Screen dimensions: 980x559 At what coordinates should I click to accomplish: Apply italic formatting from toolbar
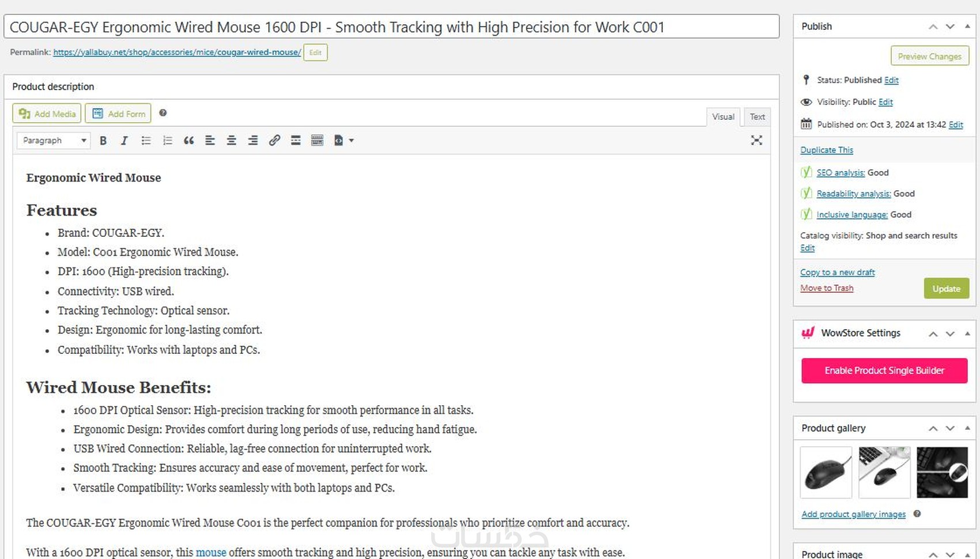124,141
